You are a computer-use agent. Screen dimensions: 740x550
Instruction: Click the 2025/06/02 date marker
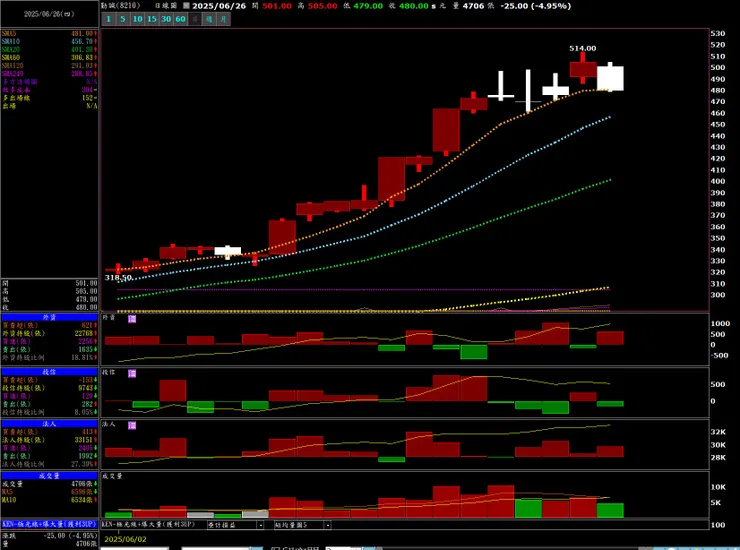(x=126, y=539)
